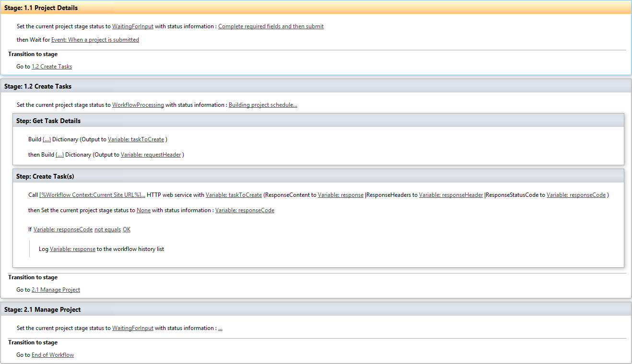This screenshot has width=632, height=364.
Task: Click WaitingForInput link in Stage 1.1
Action: coord(133,26)
